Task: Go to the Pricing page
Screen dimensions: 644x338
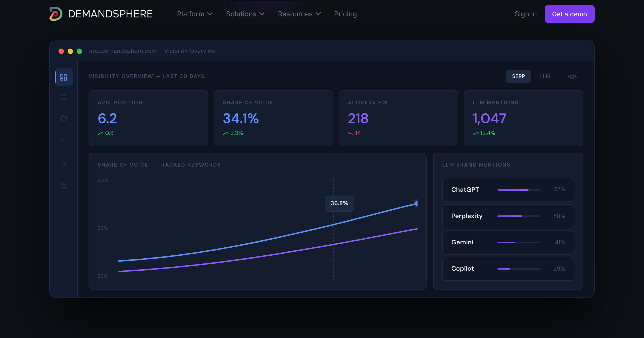Action: click(x=345, y=14)
